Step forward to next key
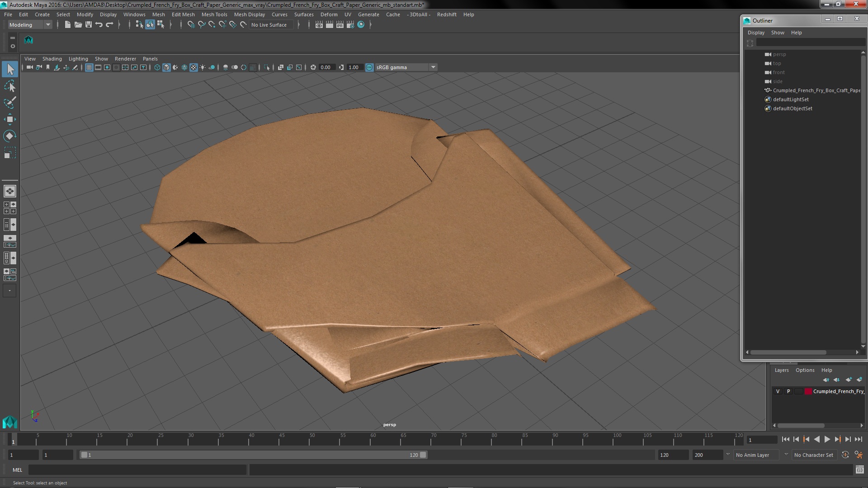 (837, 439)
